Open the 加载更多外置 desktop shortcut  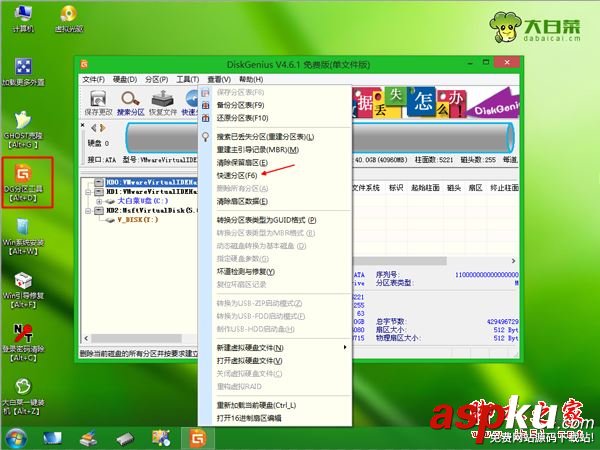pos(23,72)
